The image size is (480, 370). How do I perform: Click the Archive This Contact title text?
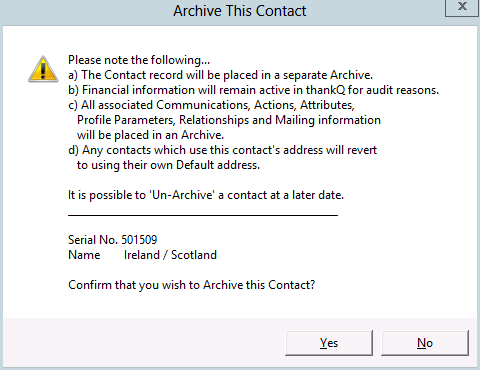(x=240, y=11)
